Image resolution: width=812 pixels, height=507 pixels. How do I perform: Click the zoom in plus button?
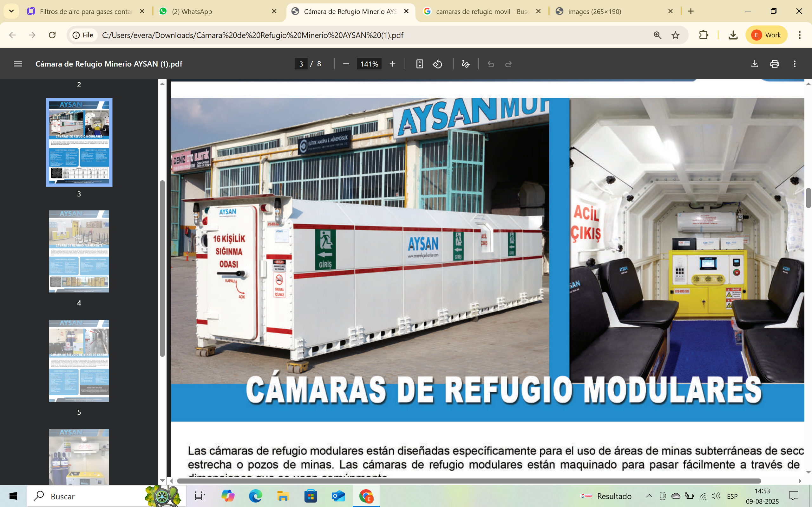(x=392, y=64)
